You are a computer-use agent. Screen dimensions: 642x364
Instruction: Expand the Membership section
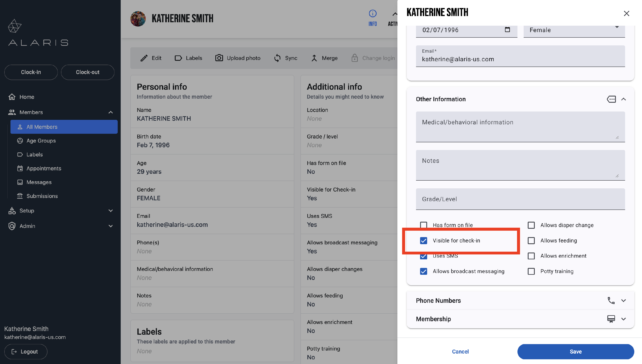tap(623, 319)
